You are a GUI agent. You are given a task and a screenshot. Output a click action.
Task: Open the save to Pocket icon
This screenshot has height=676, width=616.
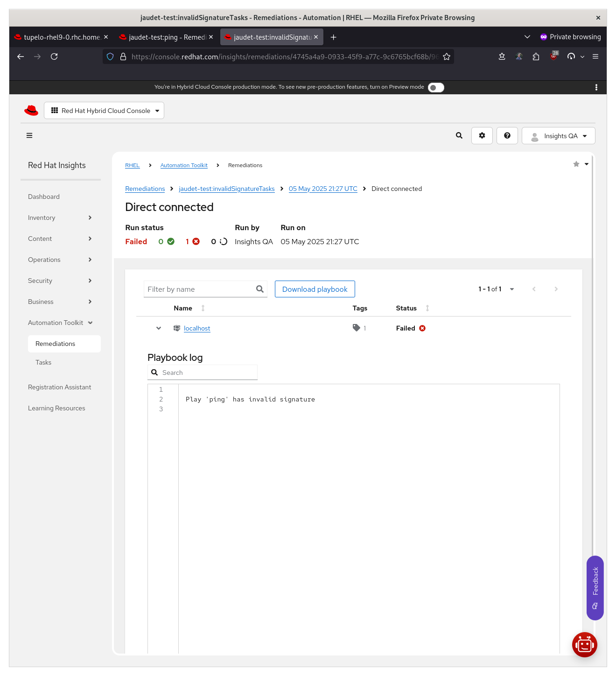point(502,56)
